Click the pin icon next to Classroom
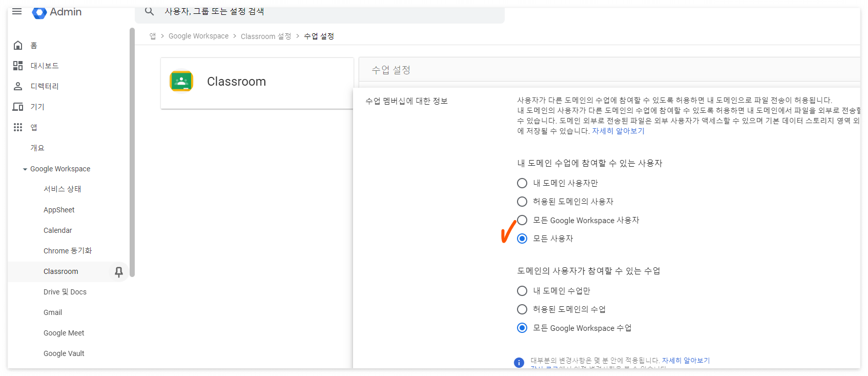 pos(119,272)
